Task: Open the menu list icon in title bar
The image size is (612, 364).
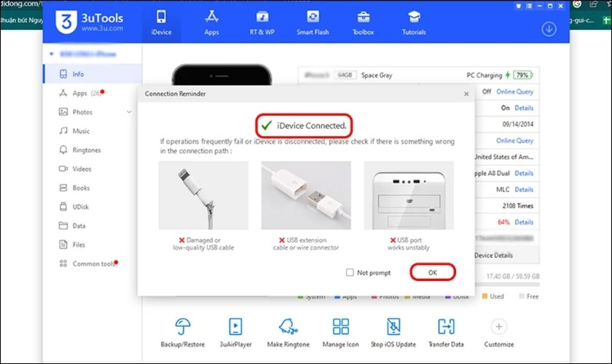Action: click(x=529, y=6)
